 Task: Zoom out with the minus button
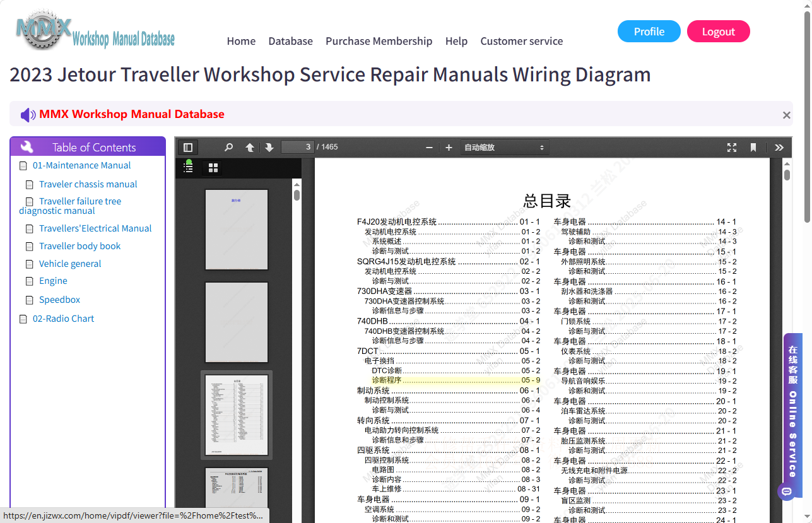pyautogui.click(x=429, y=148)
